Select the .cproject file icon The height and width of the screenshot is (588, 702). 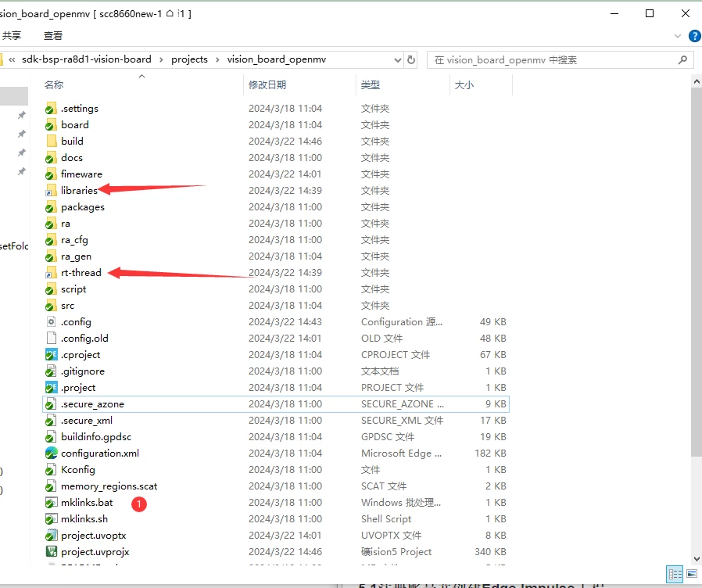tap(51, 355)
